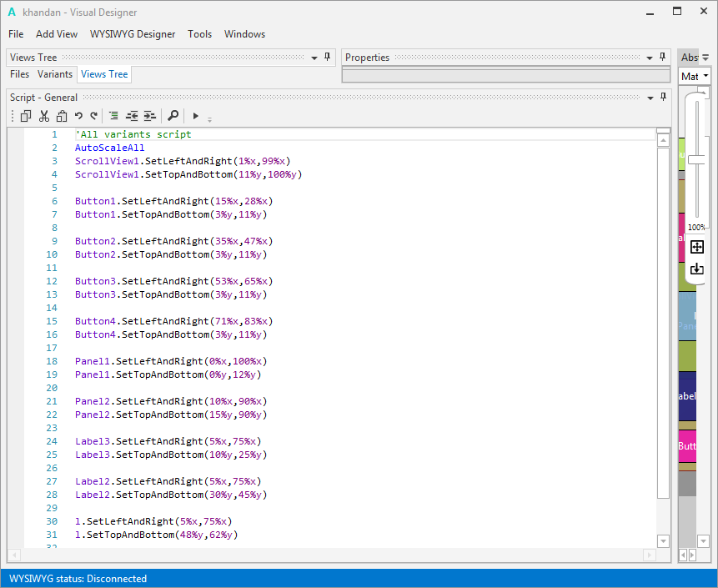Open the search magnifier tool
The height and width of the screenshot is (588, 718).
(x=173, y=116)
